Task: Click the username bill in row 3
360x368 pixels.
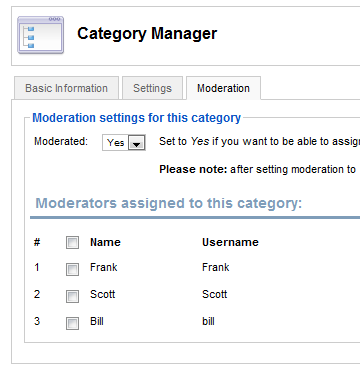Action: click(208, 321)
